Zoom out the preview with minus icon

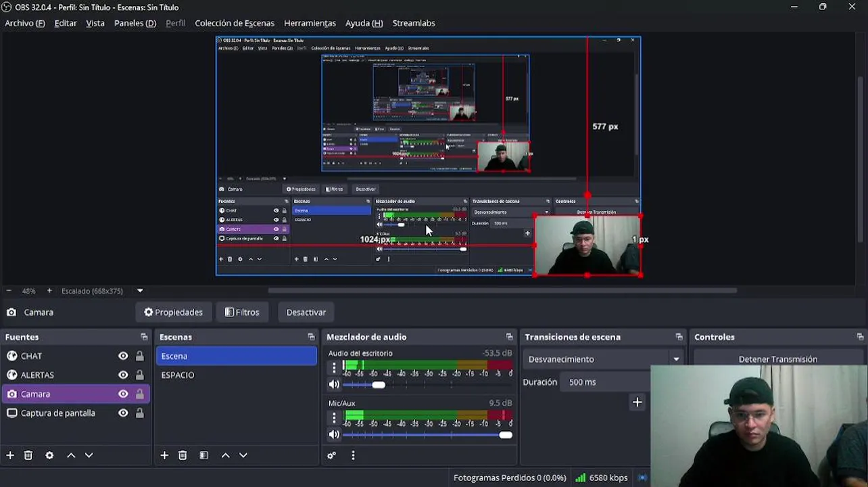point(9,291)
